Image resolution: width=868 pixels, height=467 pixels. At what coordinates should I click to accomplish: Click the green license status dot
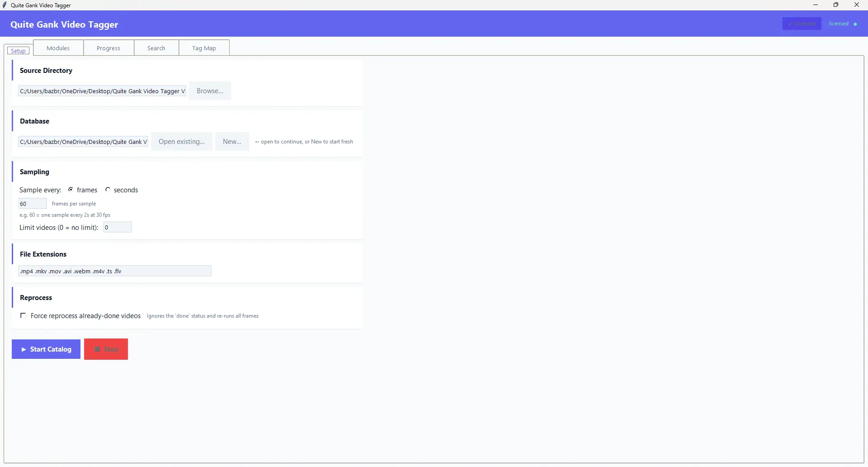[855, 24]
